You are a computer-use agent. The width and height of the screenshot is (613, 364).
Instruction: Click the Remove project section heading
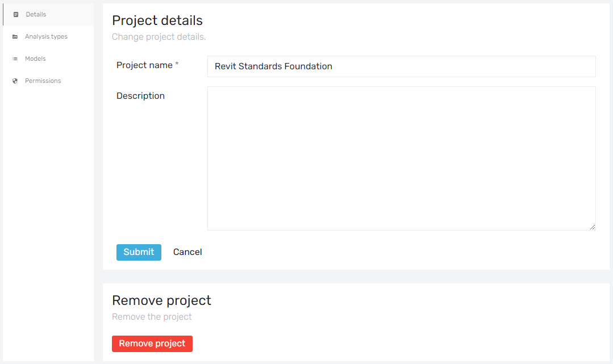pyautogui.click(x=161, y=300)
